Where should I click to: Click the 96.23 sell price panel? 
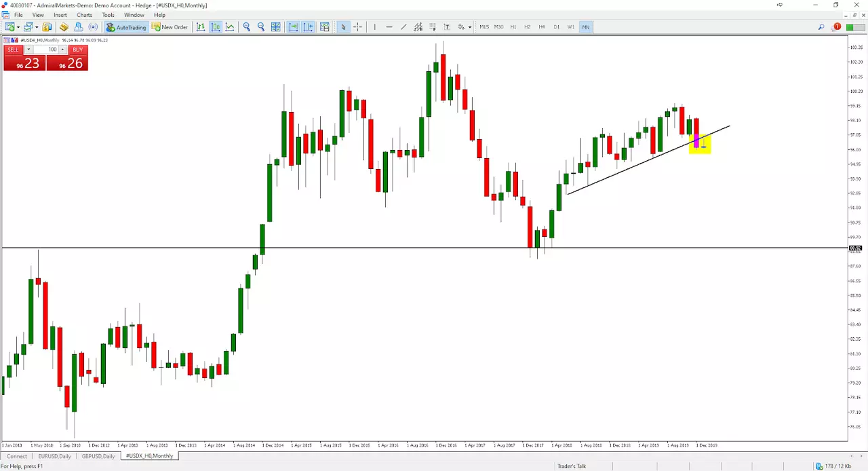pos(24,63)
